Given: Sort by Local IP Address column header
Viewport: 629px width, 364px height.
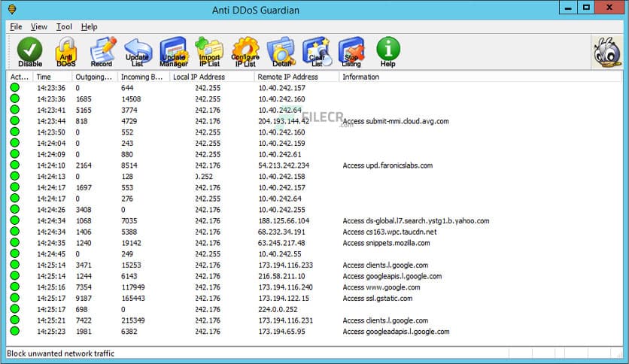Looking at the screenshot, I should 212,77.
